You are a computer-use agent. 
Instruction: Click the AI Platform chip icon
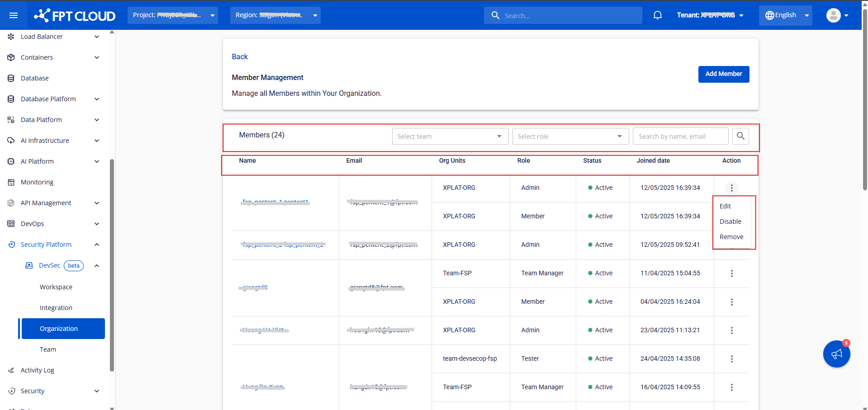[11, 161]
